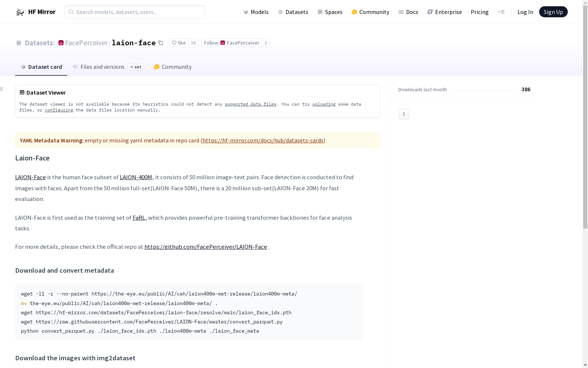The width and height of the screenshot is (588, 368).
Task: Open the LAION-Face link in the description
Action: point(31,177)
